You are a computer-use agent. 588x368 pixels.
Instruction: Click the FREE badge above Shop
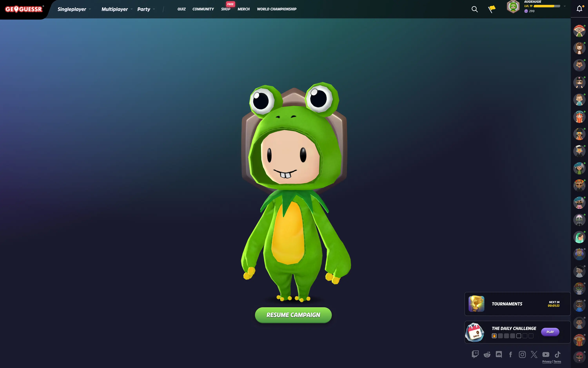coord(230,4)
